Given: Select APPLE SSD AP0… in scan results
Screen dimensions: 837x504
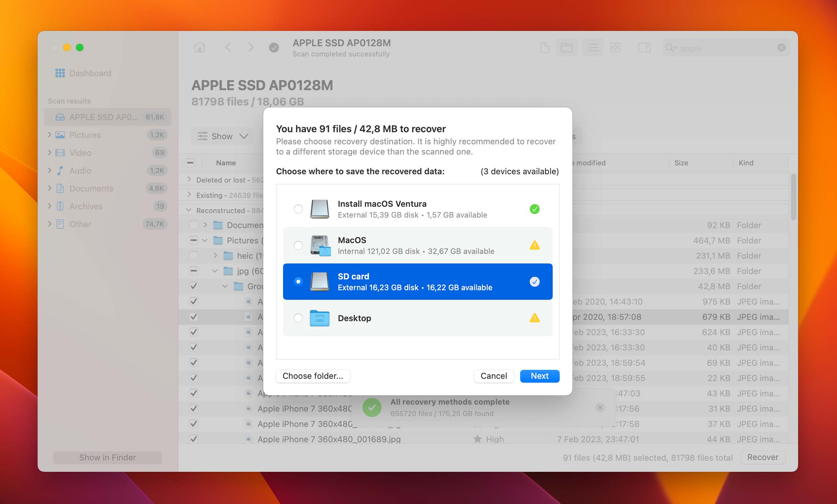Looking at the screenshot, I should tap(108, 117).
